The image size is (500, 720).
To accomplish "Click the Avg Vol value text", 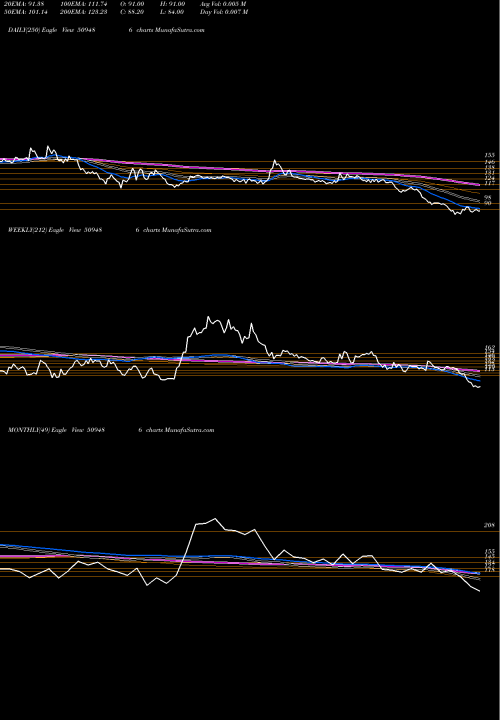I will point(223,4).
